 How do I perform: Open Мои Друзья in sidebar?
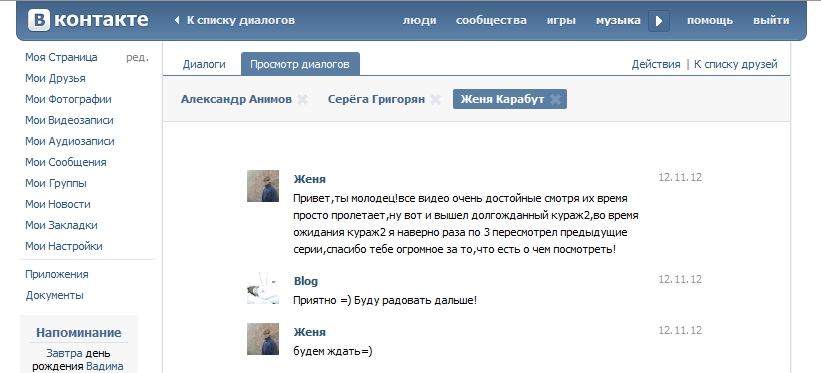[56, 79]
